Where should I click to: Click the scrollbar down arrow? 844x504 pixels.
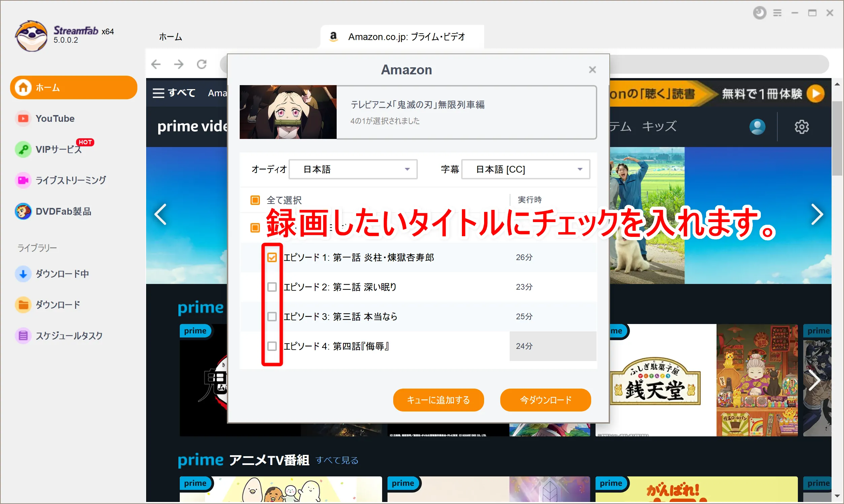click(x=837, y=496)
